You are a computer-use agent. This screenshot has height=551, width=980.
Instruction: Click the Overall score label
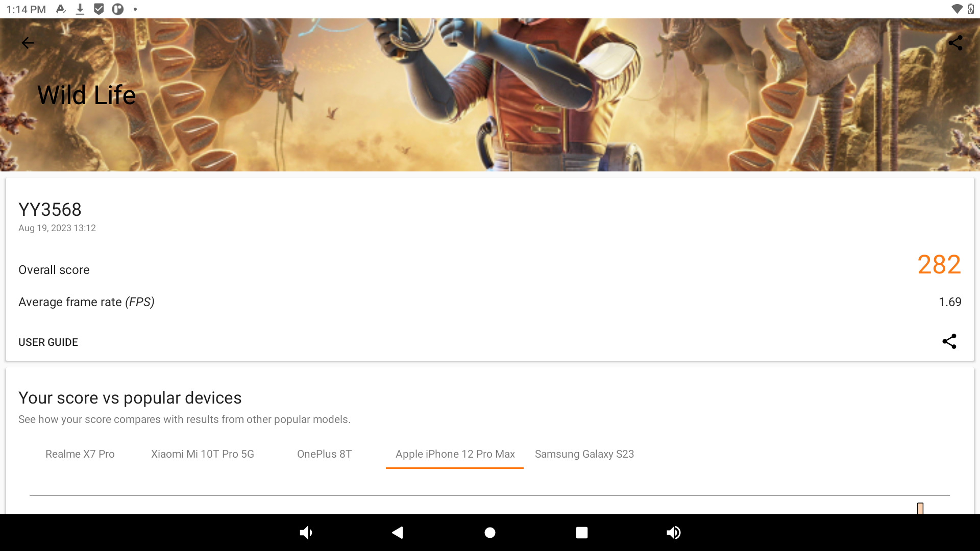coord(54,270)
